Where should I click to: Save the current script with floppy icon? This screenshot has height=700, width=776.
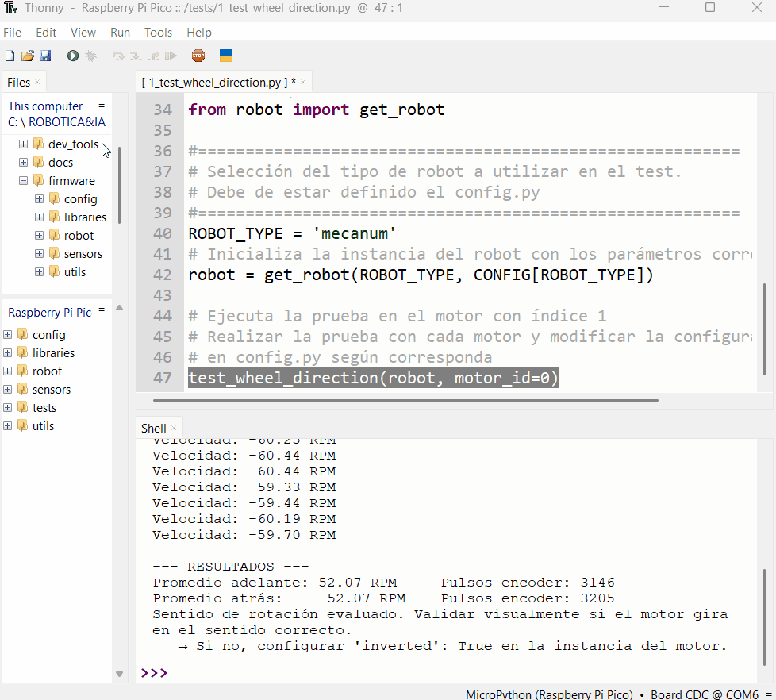(x=45, y=56)
